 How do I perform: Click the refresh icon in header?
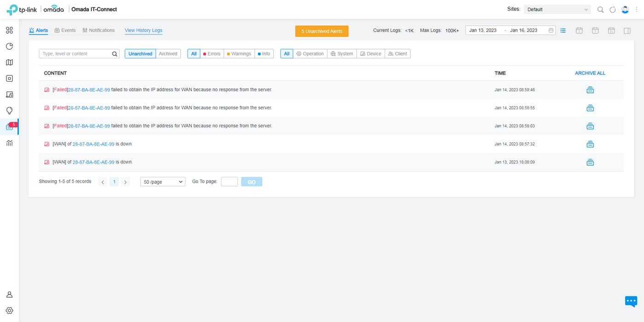click(x=612, y=10)
